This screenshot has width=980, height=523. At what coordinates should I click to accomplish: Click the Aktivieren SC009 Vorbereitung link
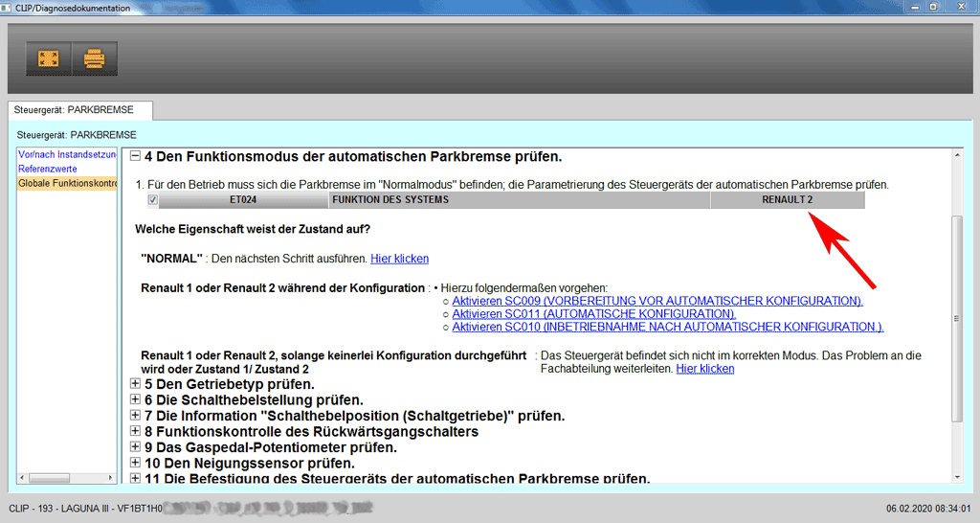pyautogui.click(x=657, y=301)
